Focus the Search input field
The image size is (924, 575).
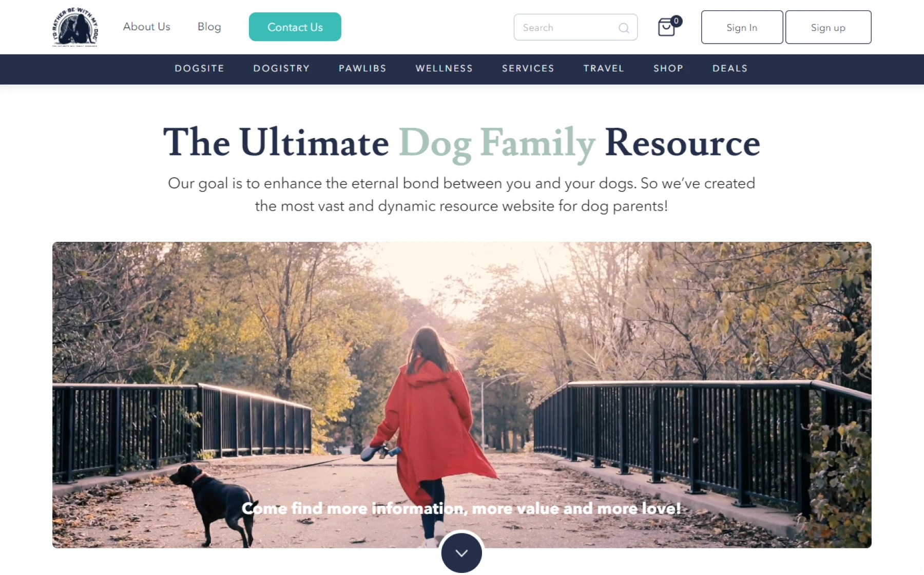point(575,27)
